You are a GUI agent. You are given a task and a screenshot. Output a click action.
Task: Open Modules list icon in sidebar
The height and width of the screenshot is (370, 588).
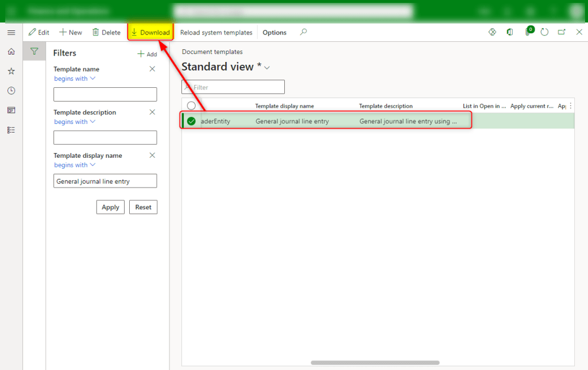click(11, 130)
